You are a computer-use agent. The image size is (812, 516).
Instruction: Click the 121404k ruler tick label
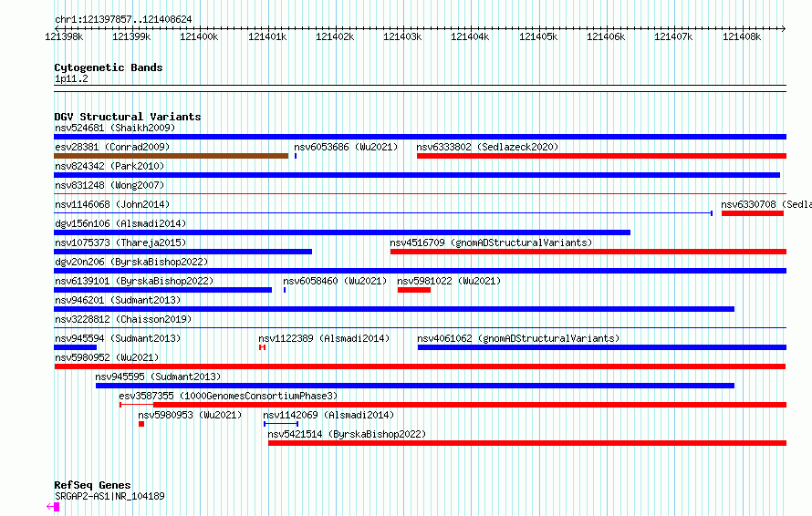point(470,36)
